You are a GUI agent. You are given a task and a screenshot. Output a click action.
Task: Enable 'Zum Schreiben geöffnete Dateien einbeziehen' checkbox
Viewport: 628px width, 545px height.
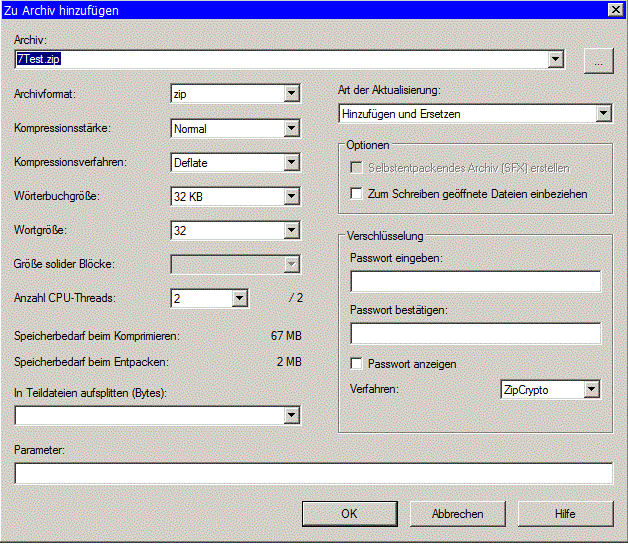[x=356, y=194]
